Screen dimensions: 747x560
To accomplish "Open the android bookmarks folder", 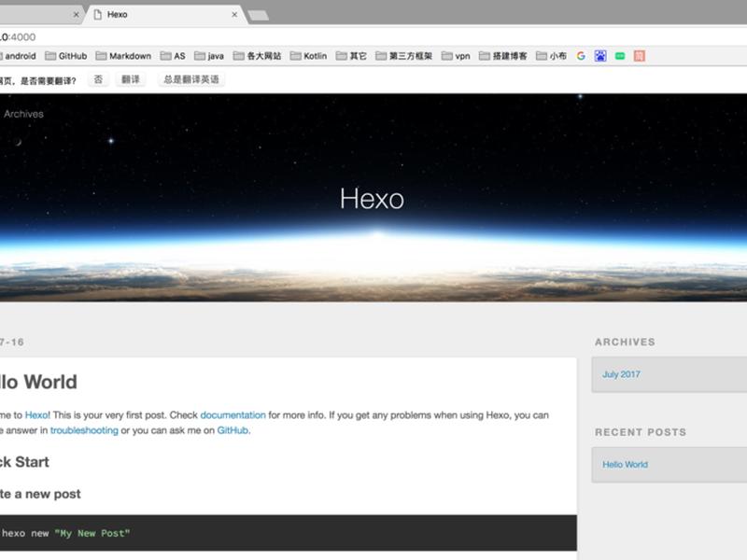I will pyautogui.click(x=18, y=56).
